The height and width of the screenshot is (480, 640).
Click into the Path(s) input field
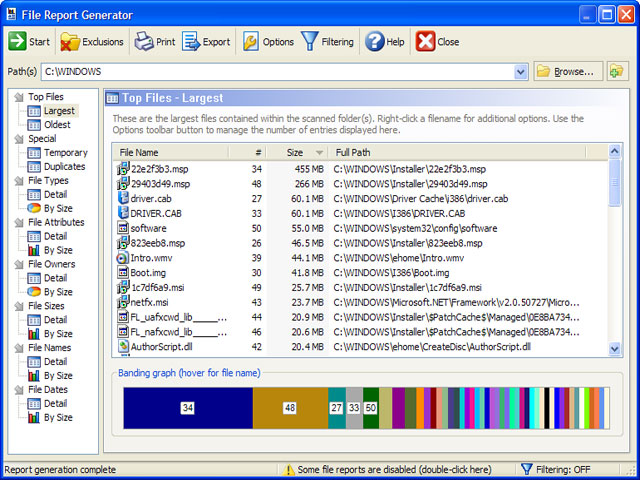coord(278,72)
